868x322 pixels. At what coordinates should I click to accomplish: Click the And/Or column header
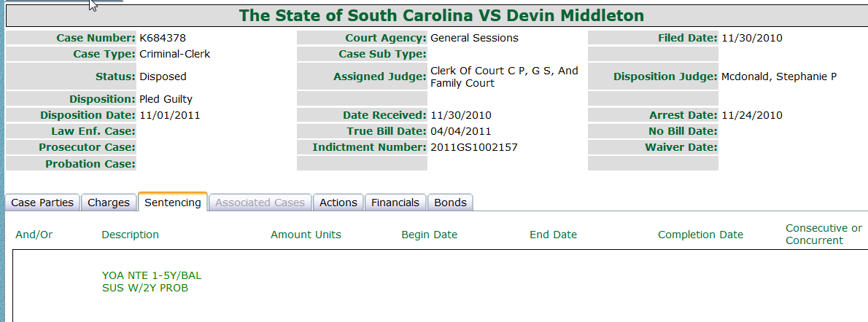coord(34,235)
